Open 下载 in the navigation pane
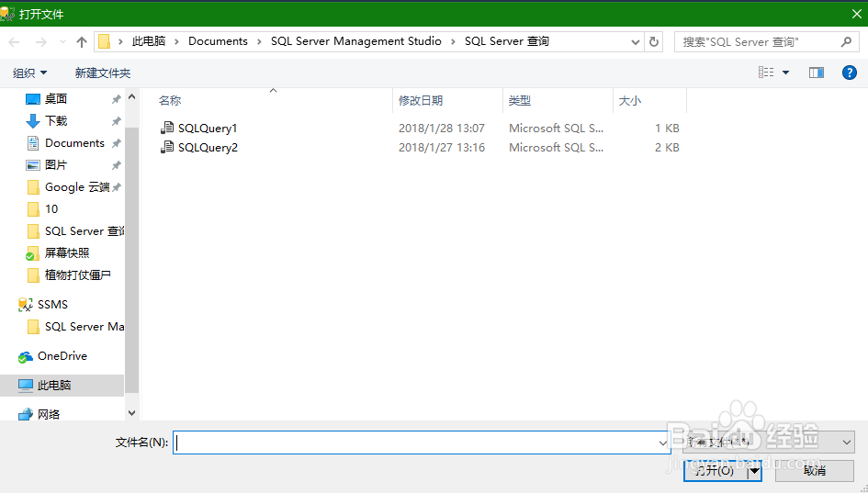The height and width of the screenshot is (493, 868). (x=56, y=121)
